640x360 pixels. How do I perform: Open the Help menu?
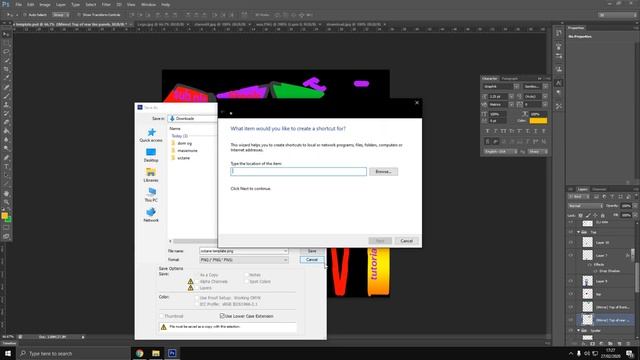[165, 4]
